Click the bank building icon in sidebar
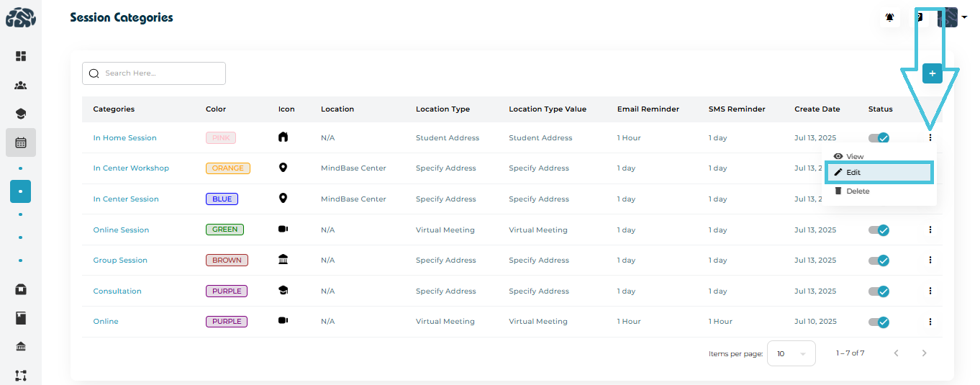The height and width of the screenshot is (385, 980). tap(21, 347)
